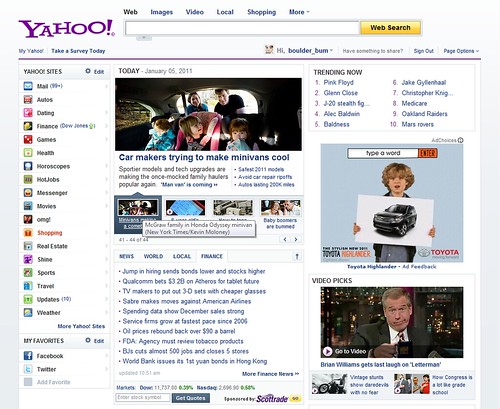
Task: Click the Weather icon
Action: pos(28,313)
